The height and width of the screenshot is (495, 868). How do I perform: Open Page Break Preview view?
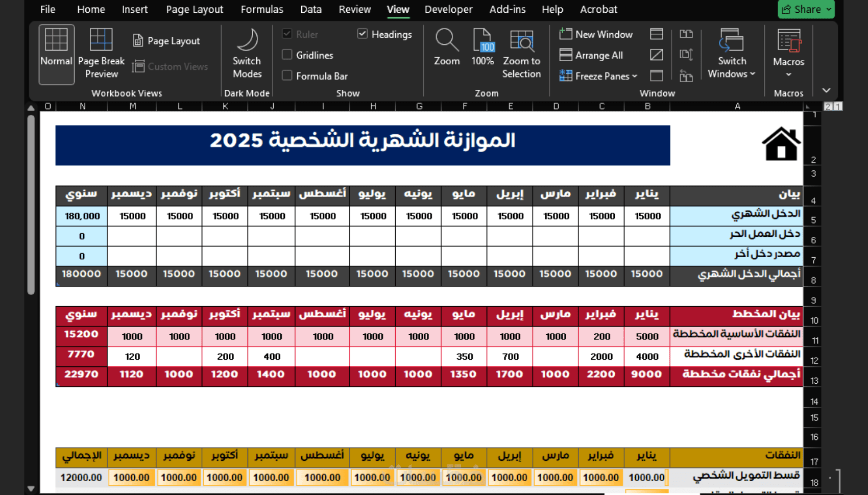(x=101, y=54)
